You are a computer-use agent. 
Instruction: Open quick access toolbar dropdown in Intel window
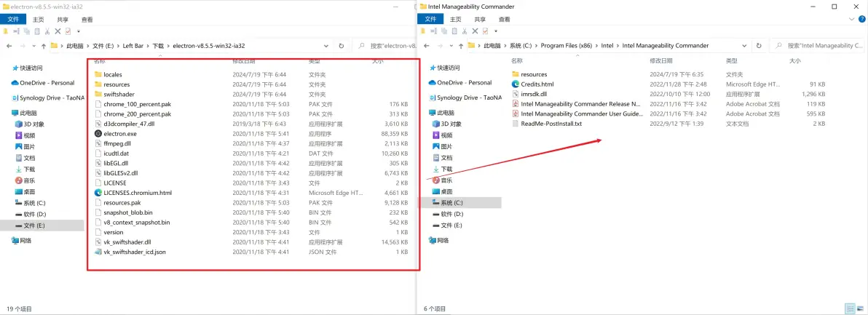(x=495, y=32)
